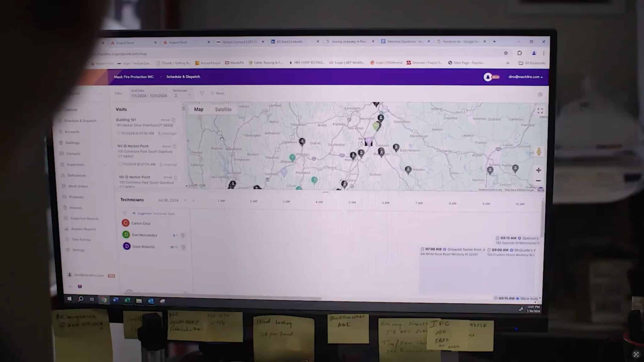Select Building 181 visit status circle

pyautogui.click(x=118, y=133)
